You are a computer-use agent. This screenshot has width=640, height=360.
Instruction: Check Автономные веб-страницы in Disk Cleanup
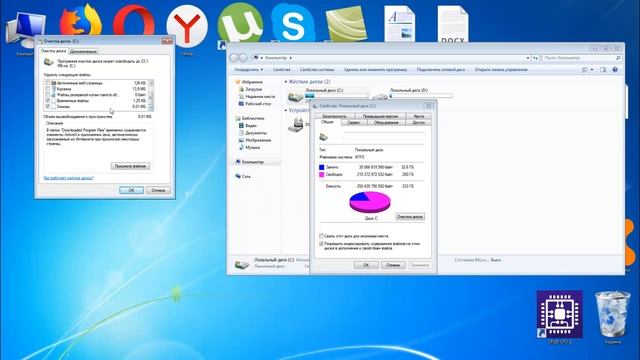pos(48,83)
